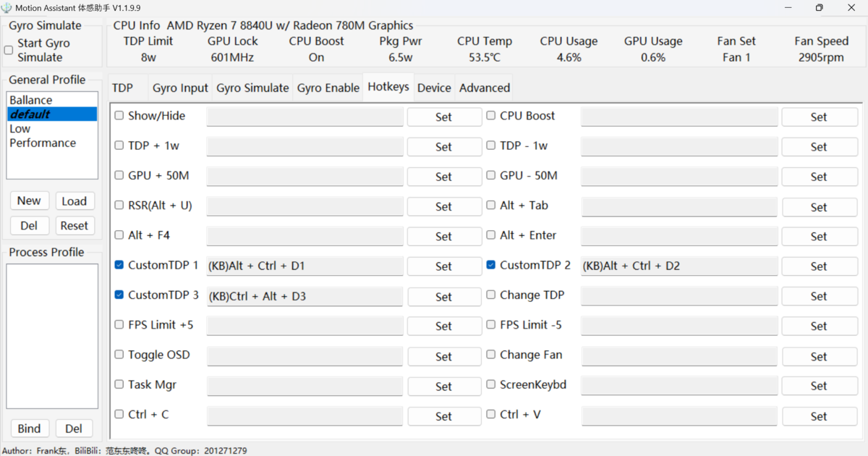868x456 pixels.
Task: Switch to the TDP tab
Action: coord(123,88)
